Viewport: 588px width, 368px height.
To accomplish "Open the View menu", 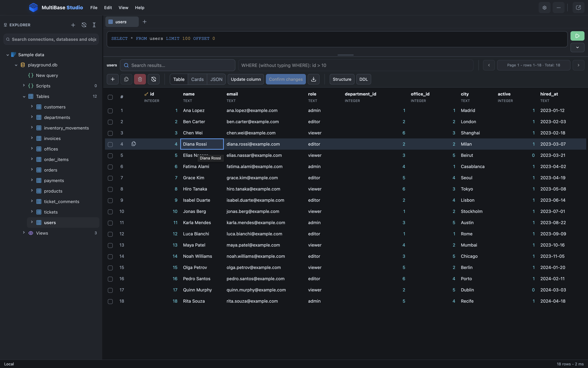I will click(123, 8).
